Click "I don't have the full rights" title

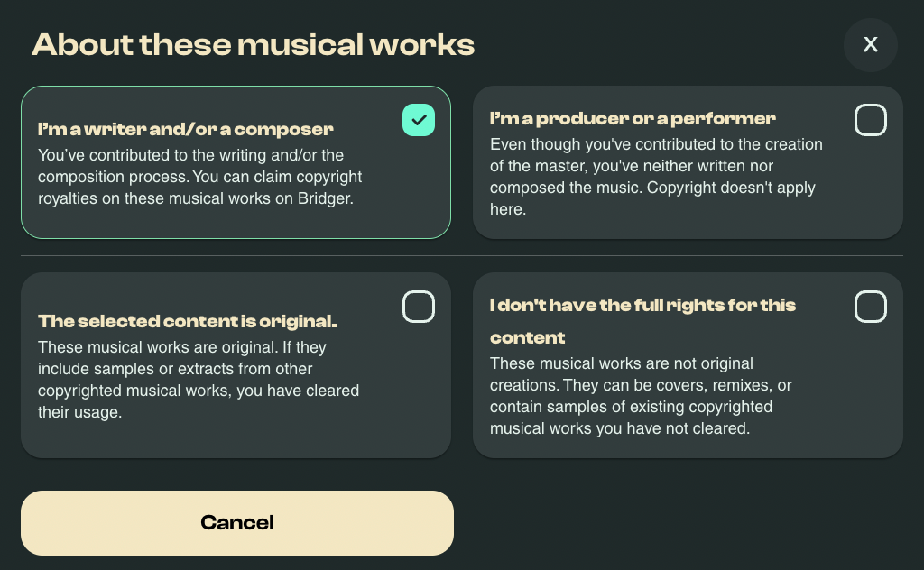[642, 306]
